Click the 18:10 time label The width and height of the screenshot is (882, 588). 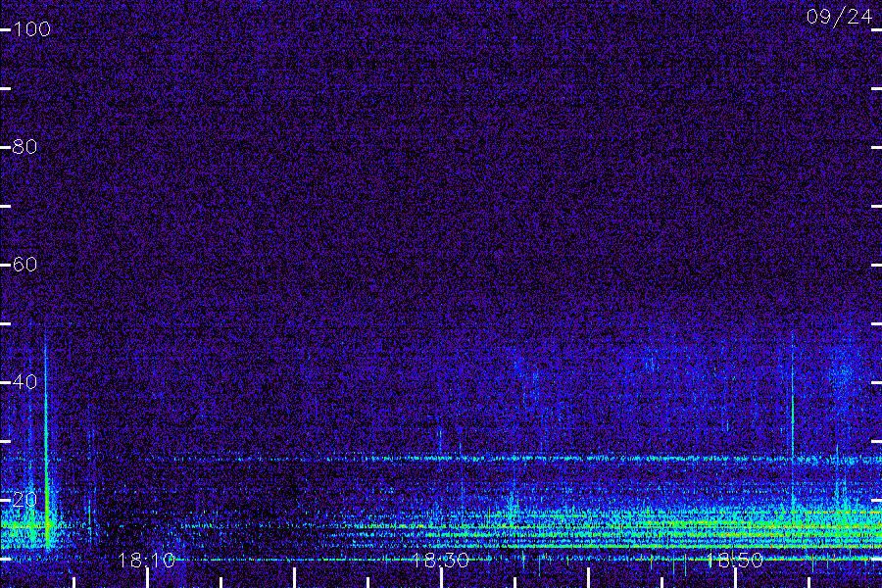146,560
